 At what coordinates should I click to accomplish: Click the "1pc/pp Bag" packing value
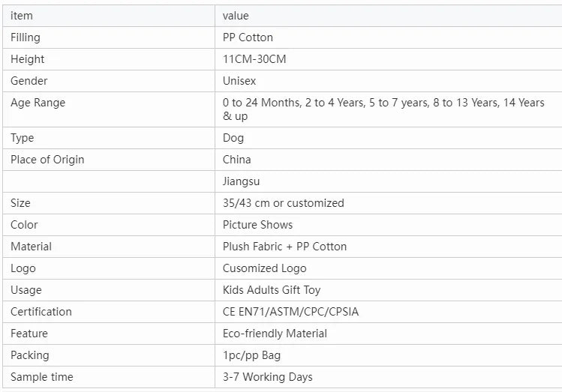[x=251, y=355]
